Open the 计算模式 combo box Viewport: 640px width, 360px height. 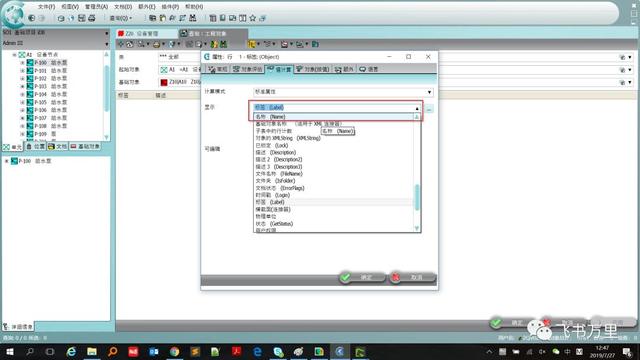343,92
